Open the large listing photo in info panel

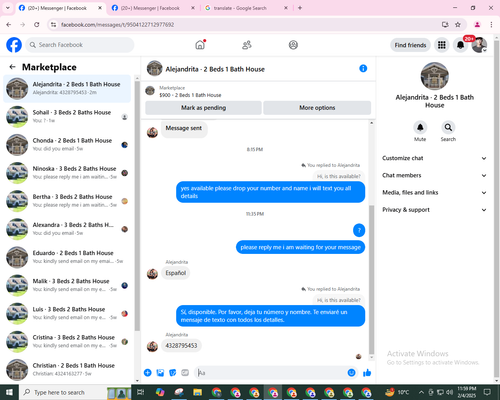pos(435,76)
